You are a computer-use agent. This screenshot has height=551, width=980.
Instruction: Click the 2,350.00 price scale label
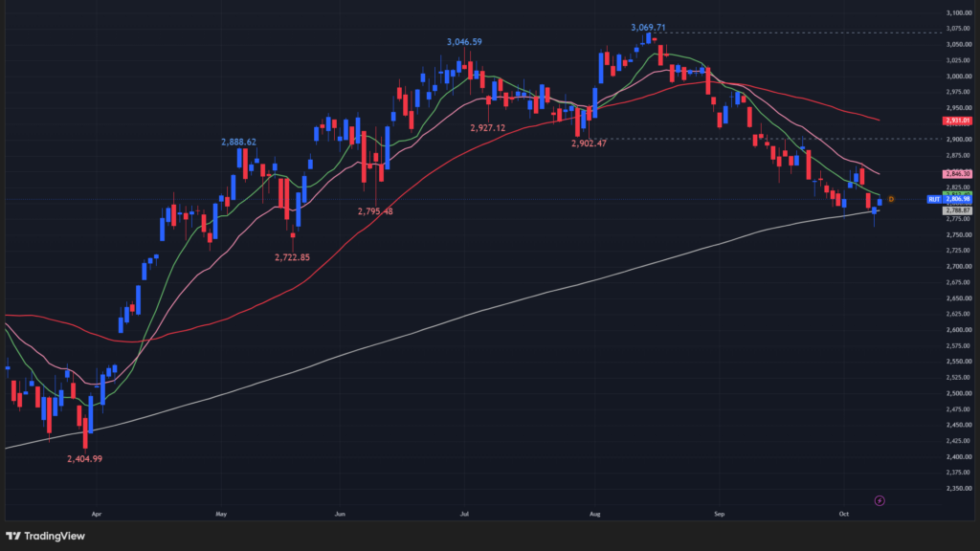pos(959,489)
